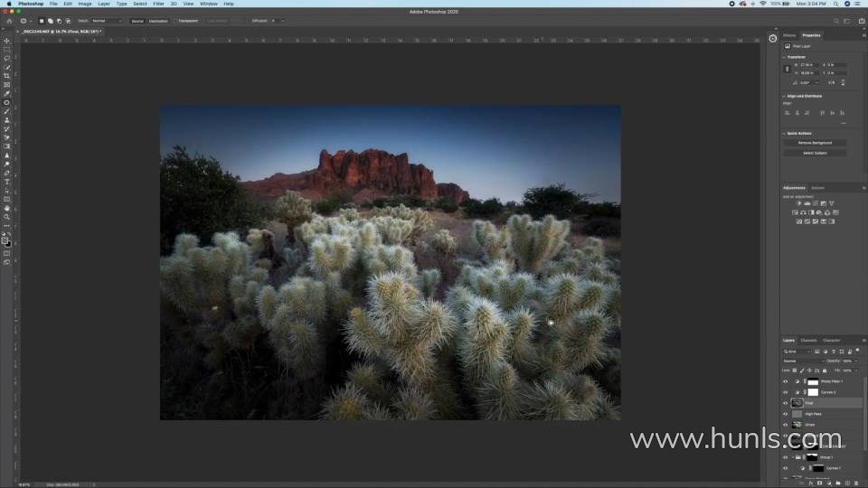
Task: Click the Remove Background button
Action: coord(815,143)
